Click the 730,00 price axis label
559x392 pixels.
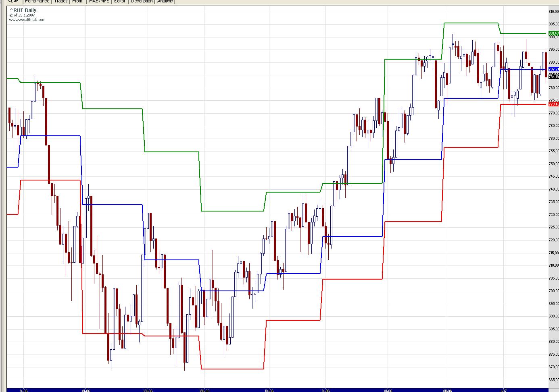point(554,215)
